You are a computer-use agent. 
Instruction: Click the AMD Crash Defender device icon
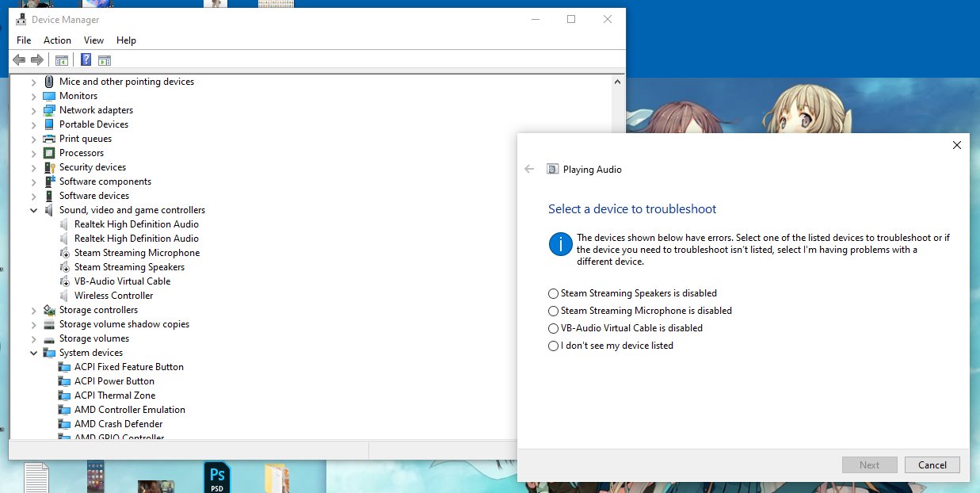tap(65, 424)
